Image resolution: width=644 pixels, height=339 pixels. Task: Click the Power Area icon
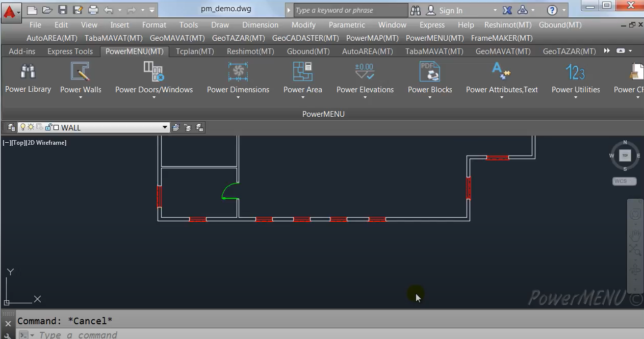pyautogui.click(x=303, y=71)
